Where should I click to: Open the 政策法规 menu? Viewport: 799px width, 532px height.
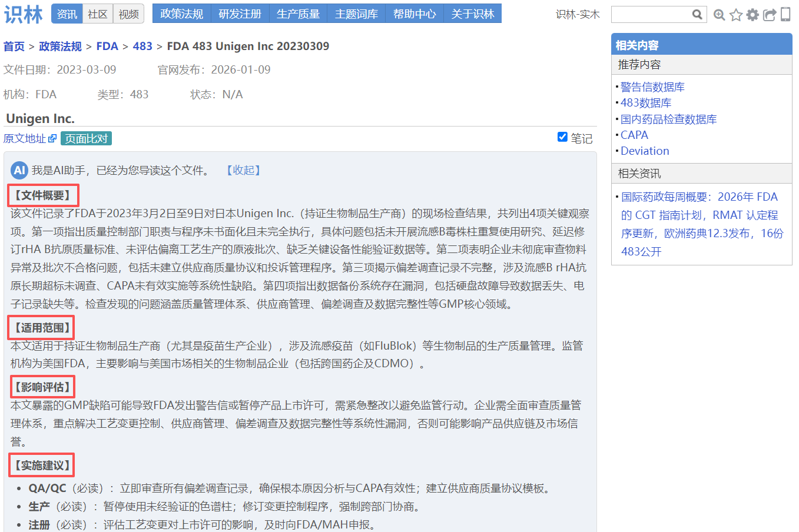click(x=181, y=14)
